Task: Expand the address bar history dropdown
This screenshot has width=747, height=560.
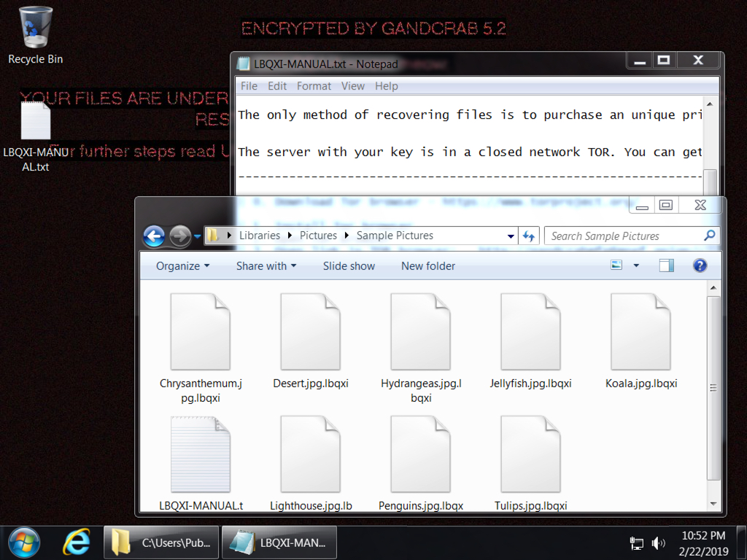Action: (x=511, y=236)
